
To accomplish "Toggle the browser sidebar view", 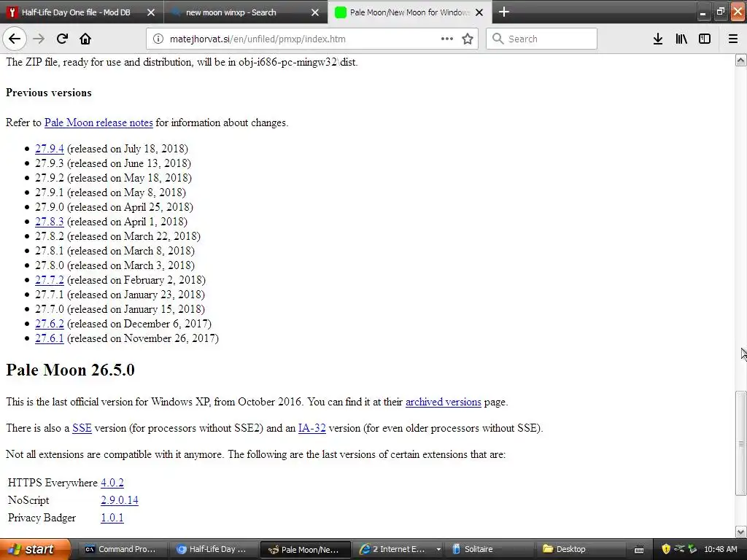I will click(705, 39).
